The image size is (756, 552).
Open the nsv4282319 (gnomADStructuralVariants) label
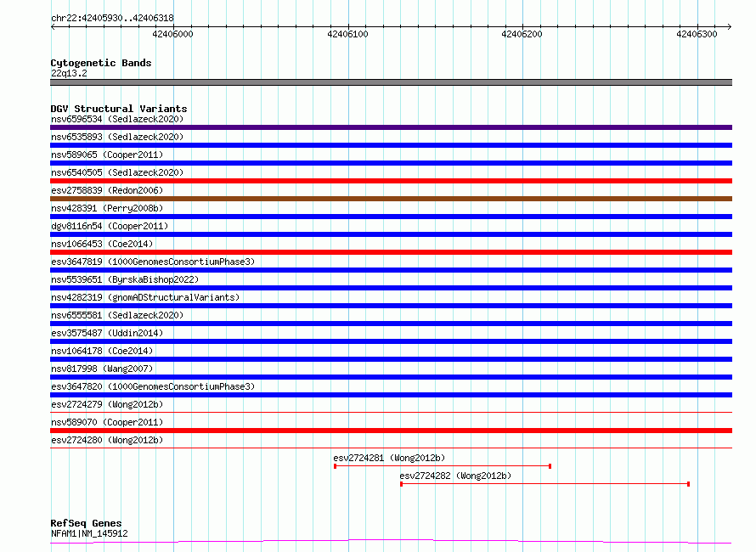click(x=145, y=297)
